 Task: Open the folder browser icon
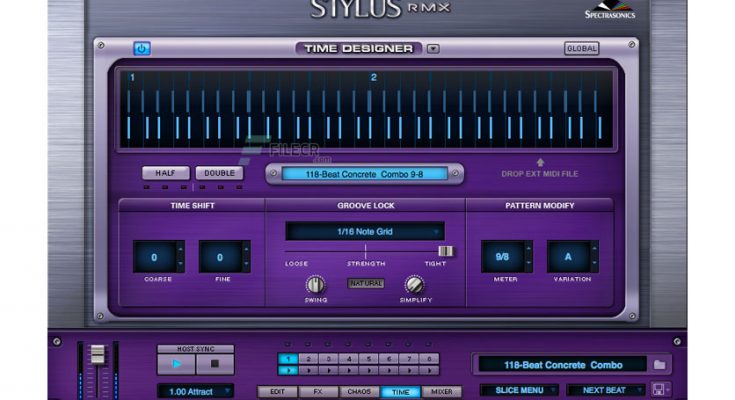(659, 365)
